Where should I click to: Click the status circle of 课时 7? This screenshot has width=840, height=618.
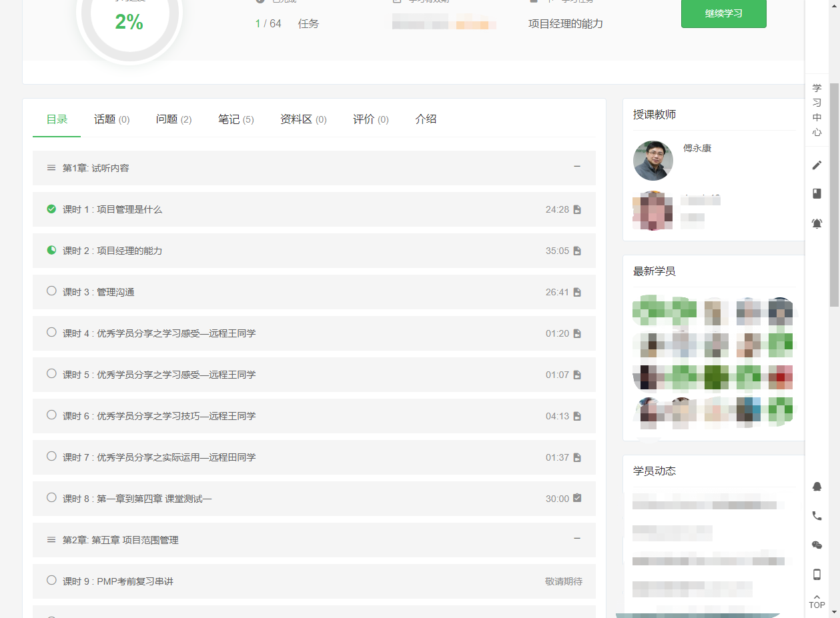point(51,456)
